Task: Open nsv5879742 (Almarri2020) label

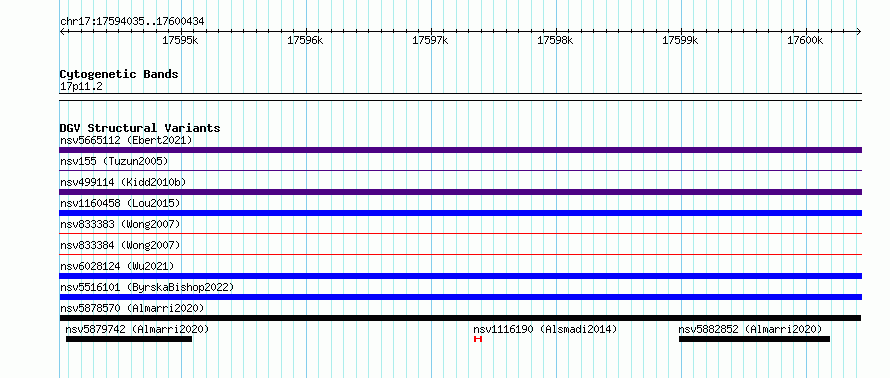Action: 137,329
